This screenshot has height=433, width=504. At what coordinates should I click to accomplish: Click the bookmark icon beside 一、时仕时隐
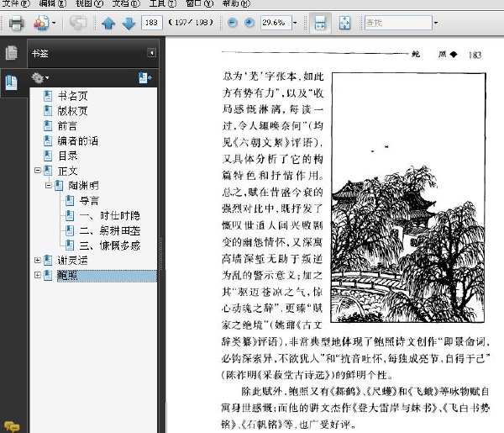click(x=70, y=215)
